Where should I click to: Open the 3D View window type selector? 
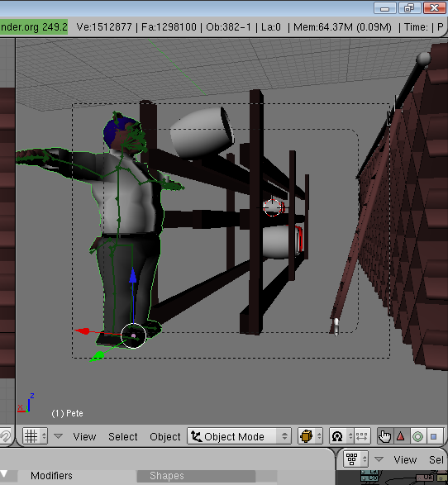(x=35, y=436)
